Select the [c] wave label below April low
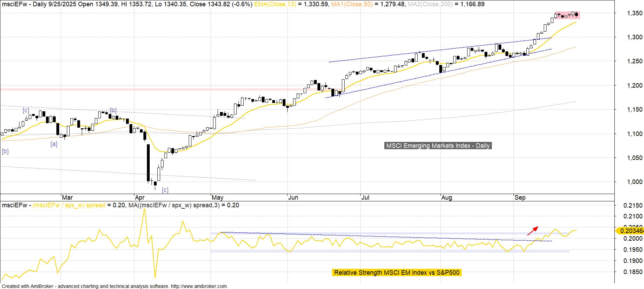The width and height of the screenshot is (644, 289). coord(165,190)
